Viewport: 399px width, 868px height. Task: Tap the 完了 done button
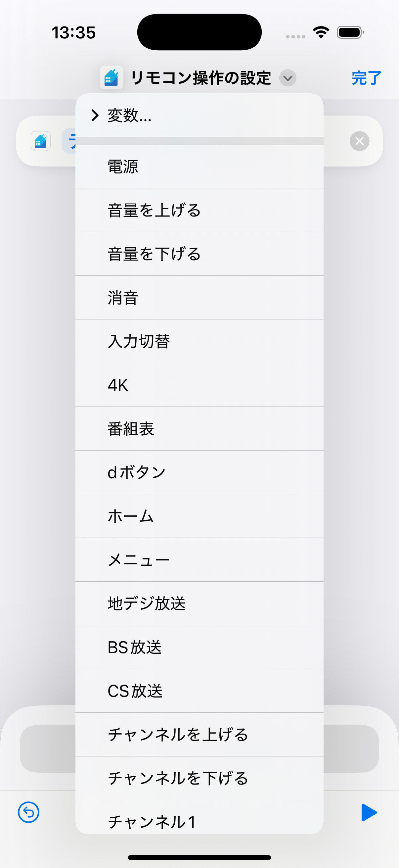(x=366, y=78)
